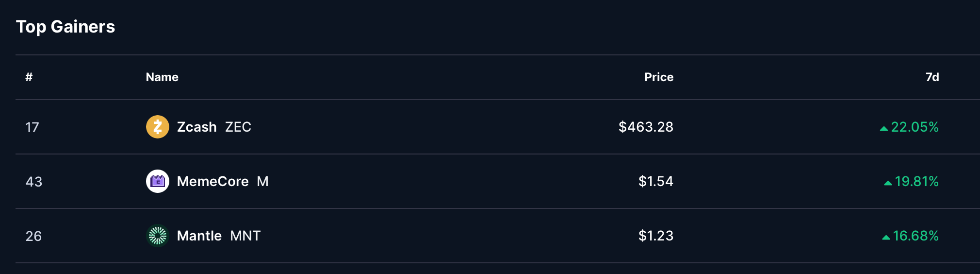Open the Zcash coin page link

click(x=196, y=127)
